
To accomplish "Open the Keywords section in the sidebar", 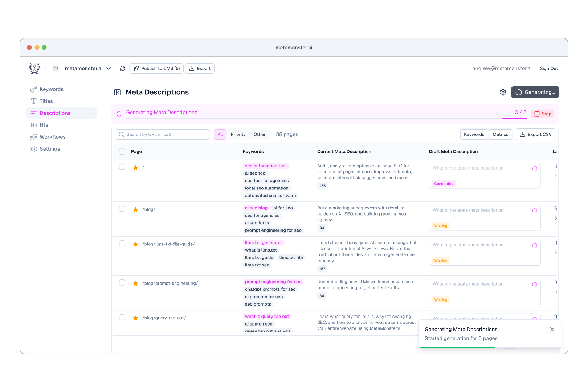I will [51, 89].
